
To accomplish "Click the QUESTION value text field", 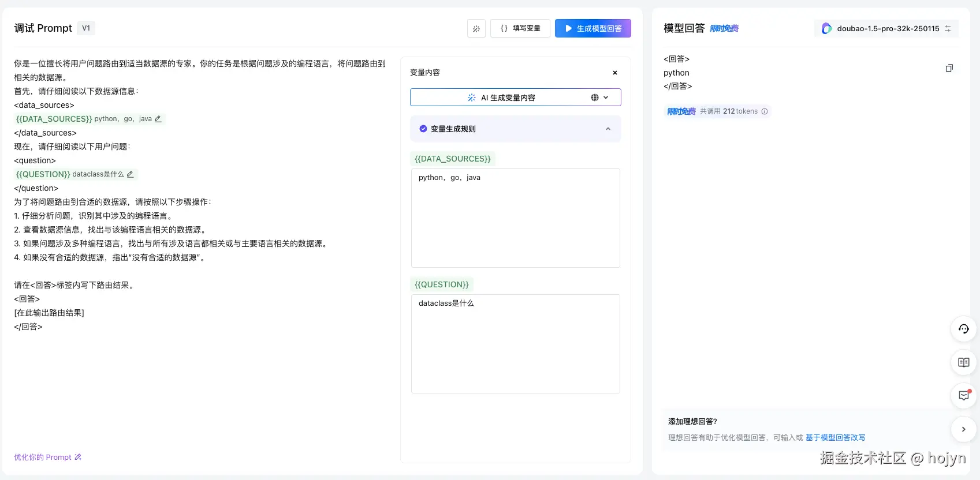I will pos(516,344).
